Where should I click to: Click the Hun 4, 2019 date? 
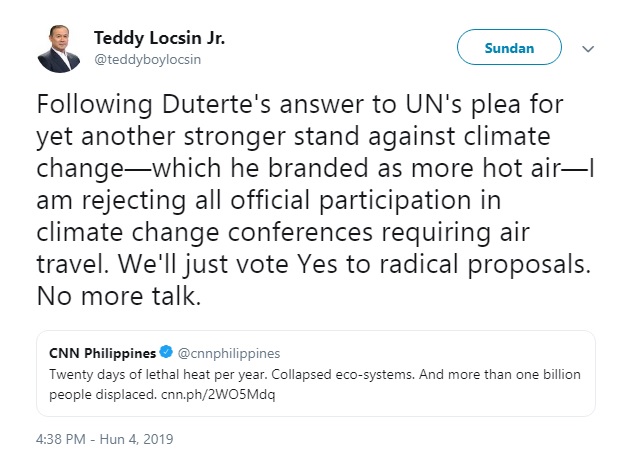click(138, 438)
